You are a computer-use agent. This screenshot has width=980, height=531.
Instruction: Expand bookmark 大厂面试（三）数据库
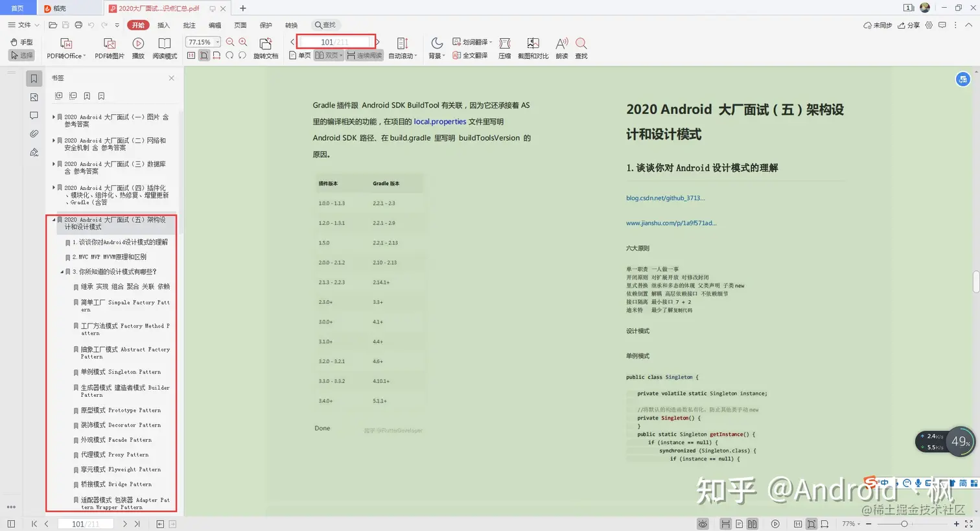(54, 164)
